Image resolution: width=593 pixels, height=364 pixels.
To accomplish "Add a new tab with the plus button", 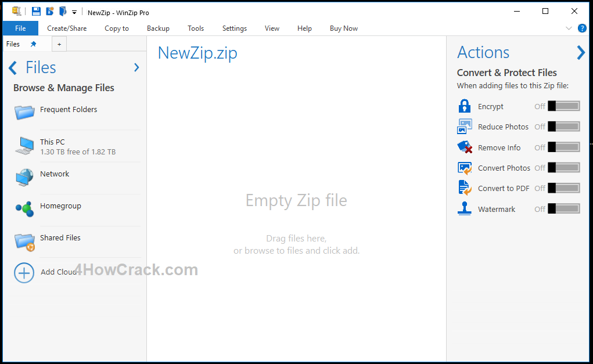I will point(59,44).
